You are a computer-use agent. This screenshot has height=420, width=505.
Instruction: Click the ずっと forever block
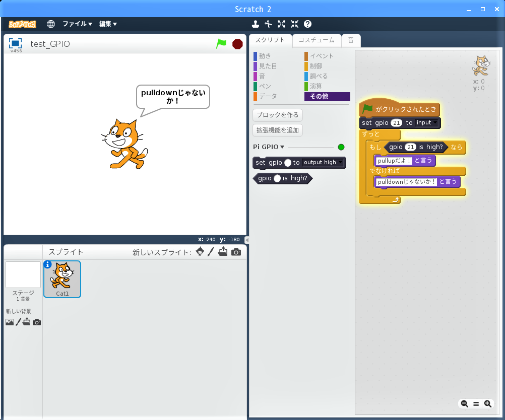371,134
